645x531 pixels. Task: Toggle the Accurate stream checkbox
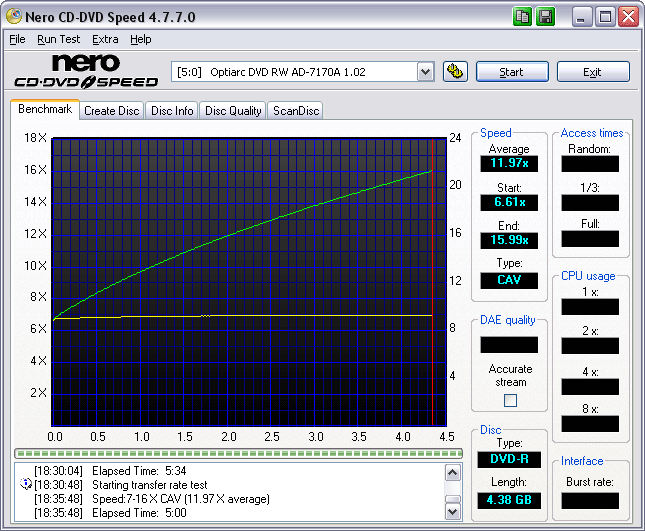pyautogui.click(x=510, y=401)
